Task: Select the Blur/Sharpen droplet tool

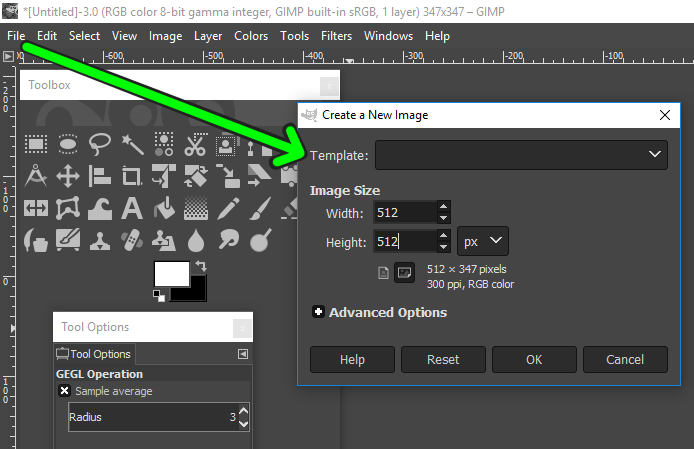Action: point(196,240)
